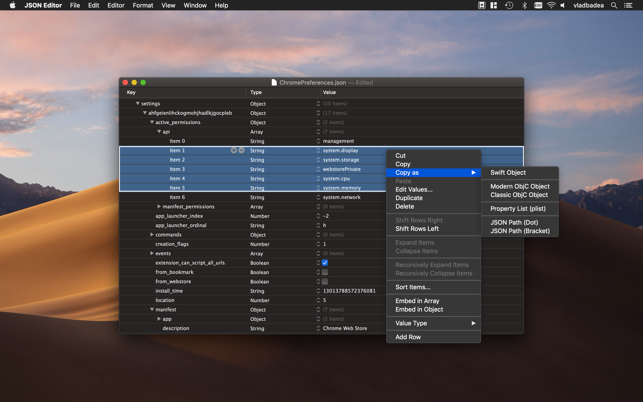Click the add row plus icon on Item 1

(x=234, y=151)
